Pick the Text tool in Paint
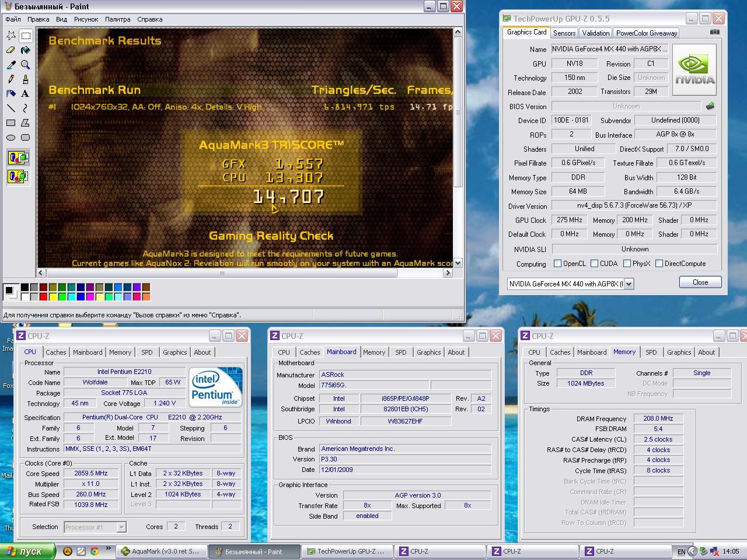 click(x=25, y=93)
